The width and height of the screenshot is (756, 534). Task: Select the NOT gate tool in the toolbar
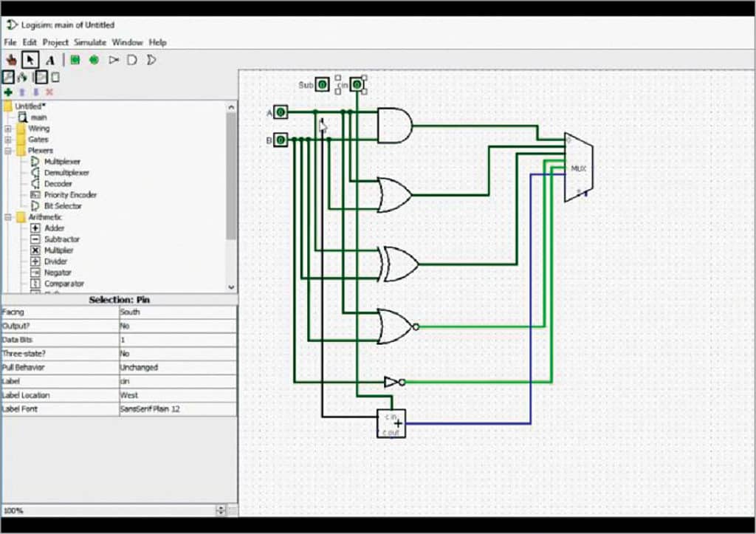pos(114,59)
